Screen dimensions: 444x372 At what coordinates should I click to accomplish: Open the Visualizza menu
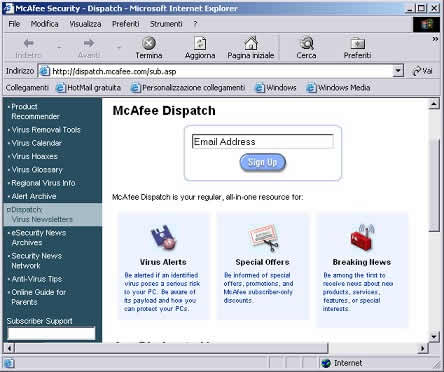85,24
